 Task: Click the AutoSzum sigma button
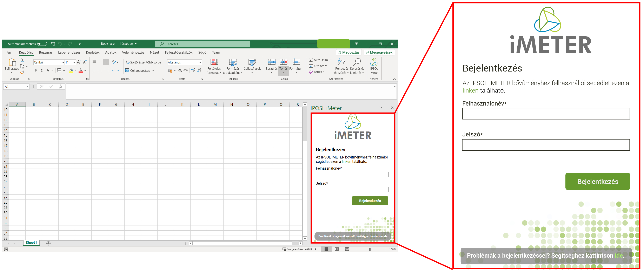(x=319, y=60)
